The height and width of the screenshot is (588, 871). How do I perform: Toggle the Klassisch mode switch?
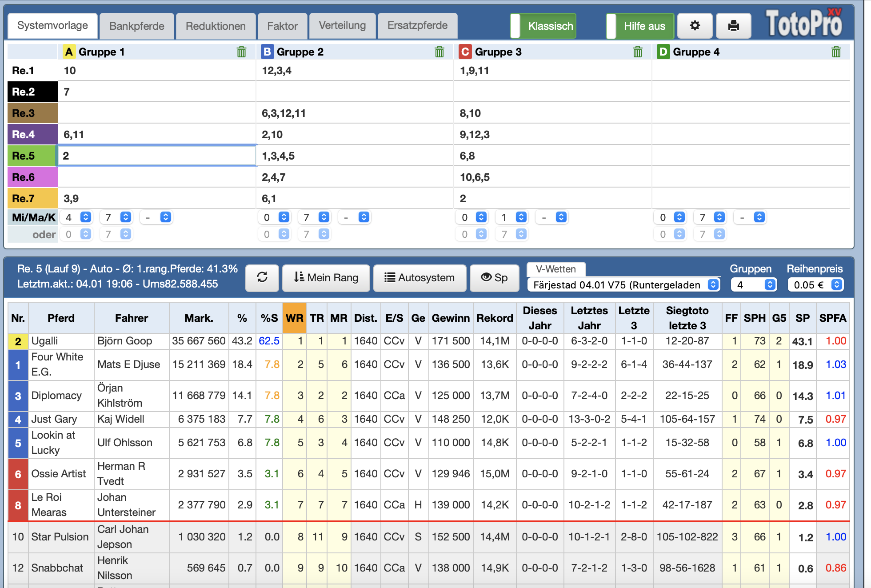click(543, 26)
